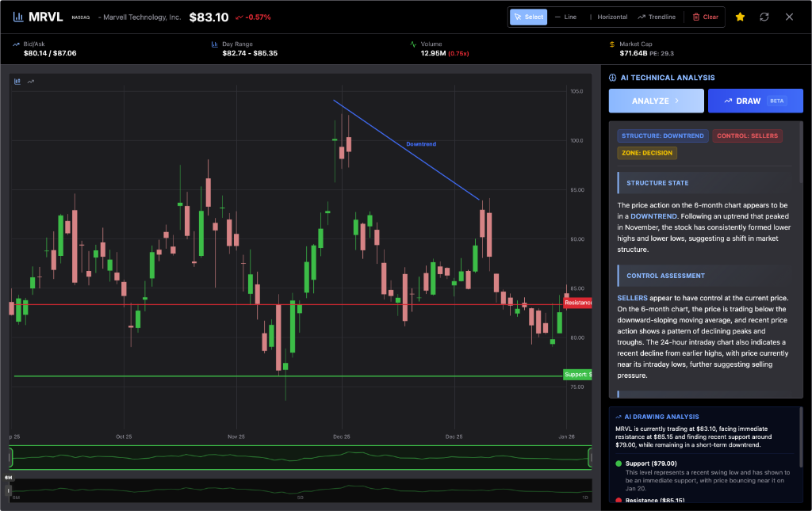
Task: Switch to candlestick chart type icon
Action: click(17, 81)
